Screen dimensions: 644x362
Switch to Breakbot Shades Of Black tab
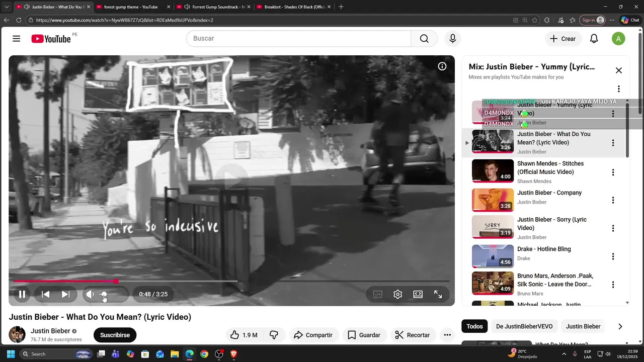click(x=293, y=7)
